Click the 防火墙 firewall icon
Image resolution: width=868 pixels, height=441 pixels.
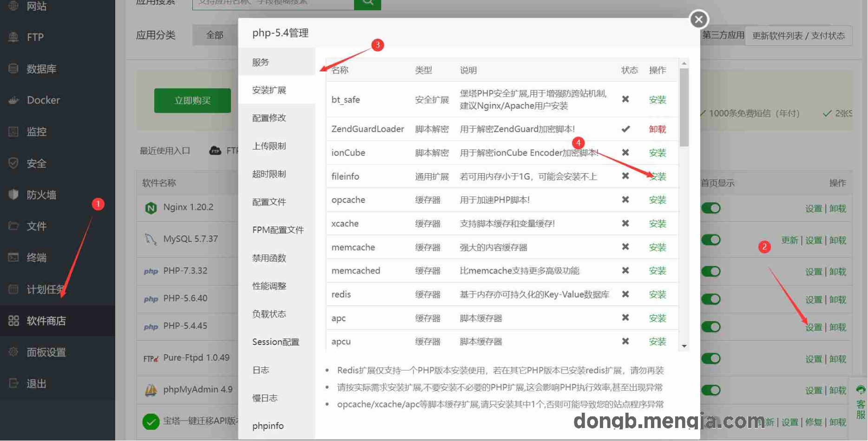click(x=13, y=195)
